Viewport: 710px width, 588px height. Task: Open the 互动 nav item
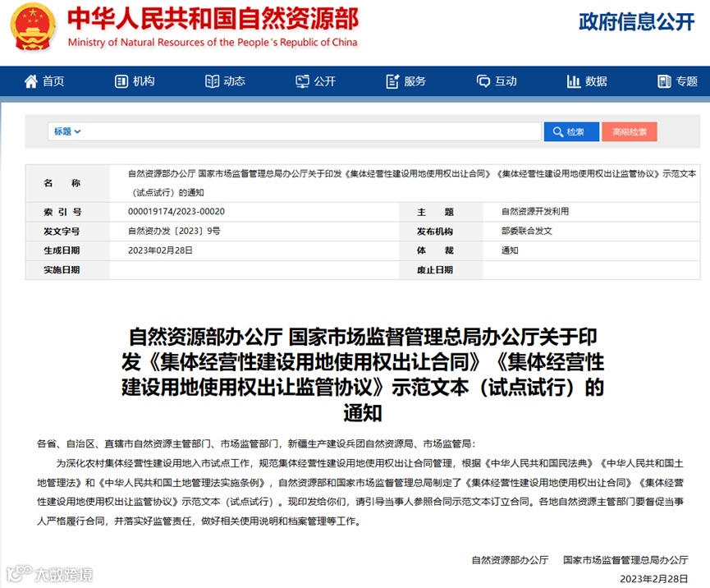[x=497, y=81]
